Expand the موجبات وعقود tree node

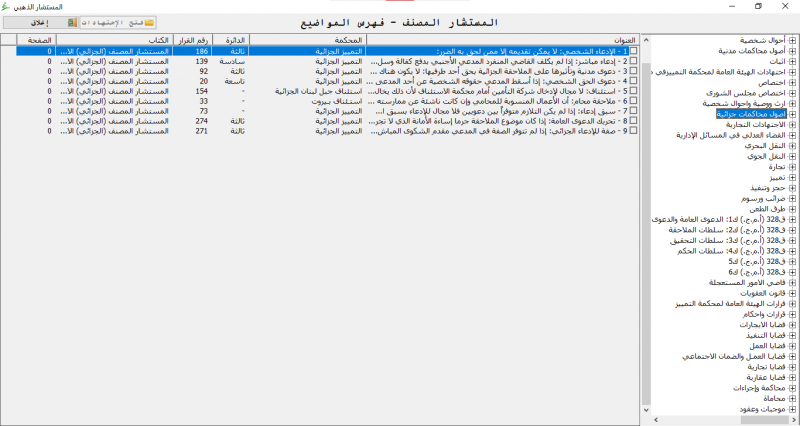click(792, 410)
